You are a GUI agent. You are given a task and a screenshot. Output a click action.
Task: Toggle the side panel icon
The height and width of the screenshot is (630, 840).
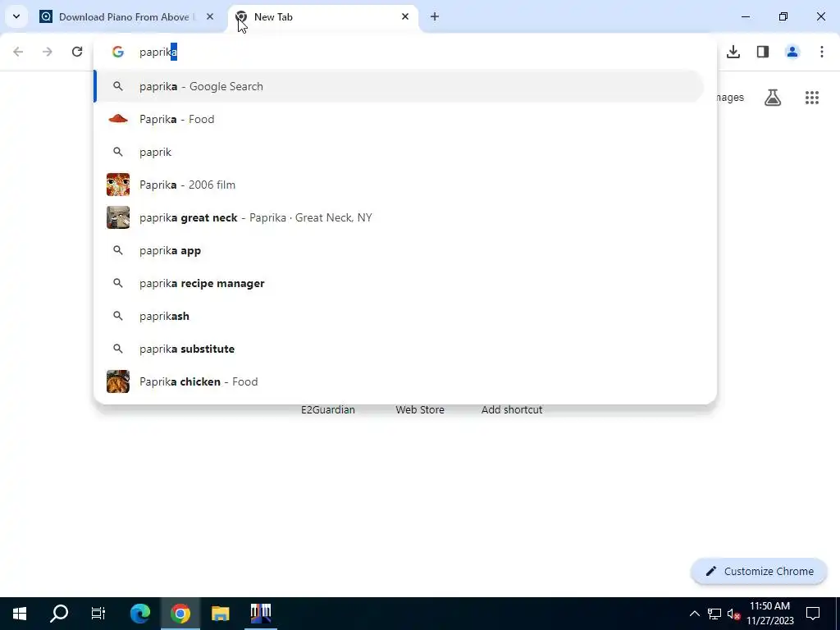pos(763,52)
